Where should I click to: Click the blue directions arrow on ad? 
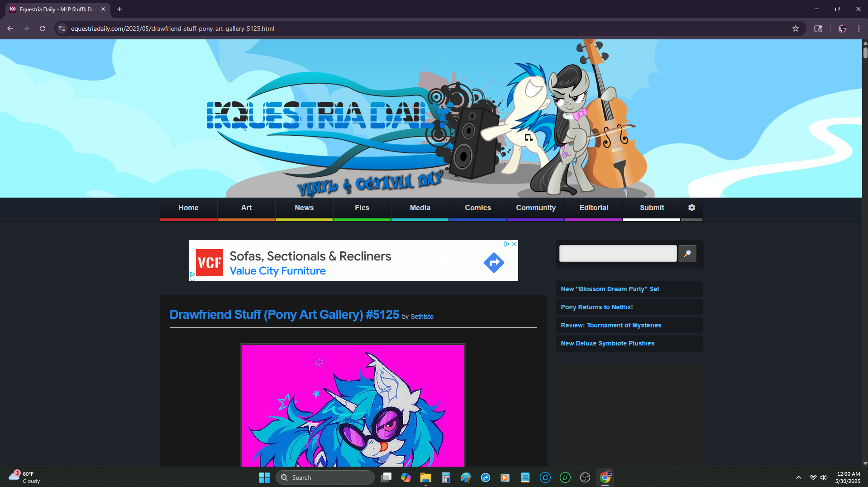click(x=494, y=262)
